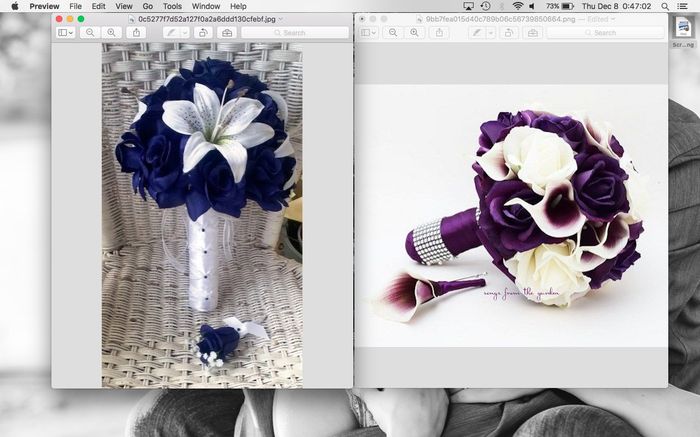Open the Tools menu
The image size is (700, 437).
point(172,6)
